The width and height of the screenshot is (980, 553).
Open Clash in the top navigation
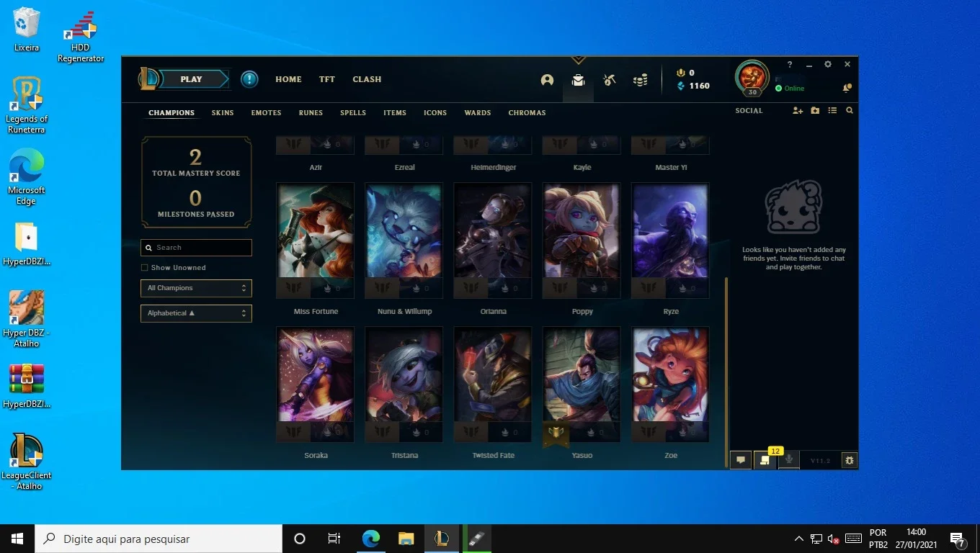point(367,79)
